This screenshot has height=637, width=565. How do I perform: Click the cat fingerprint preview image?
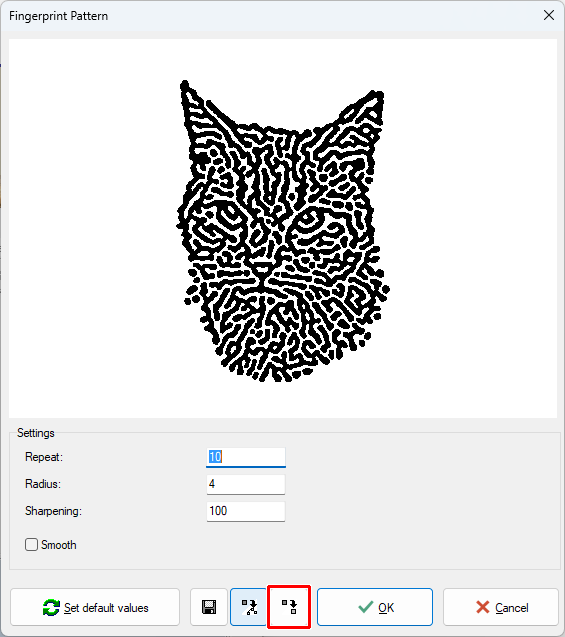tap(283, 231)
